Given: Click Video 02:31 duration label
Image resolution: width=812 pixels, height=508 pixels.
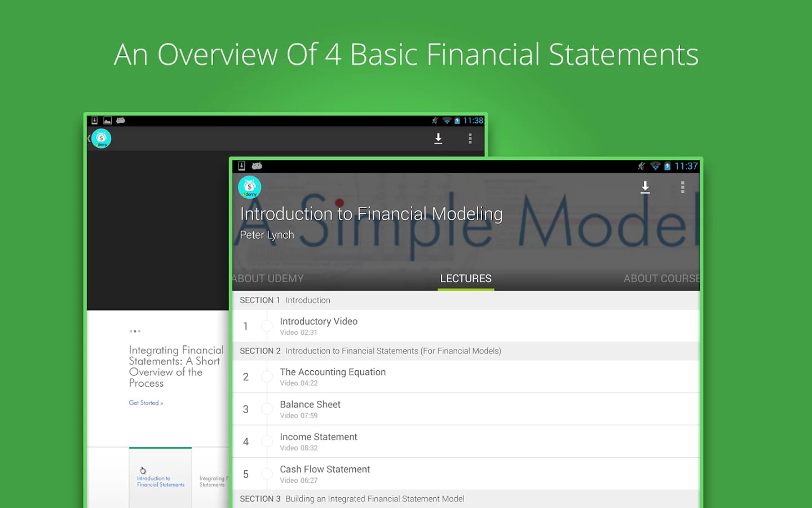Looking at the screenshot, I should 298,332.
